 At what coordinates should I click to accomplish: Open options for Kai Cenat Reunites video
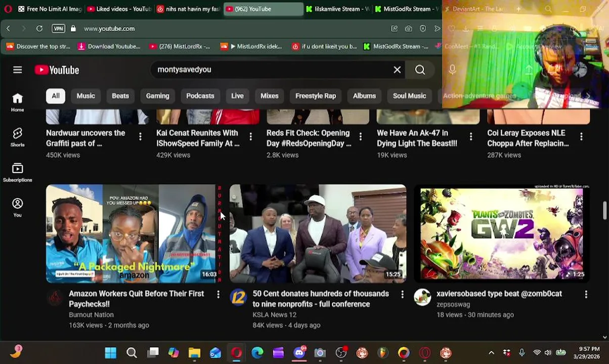(x=250, y=136)
